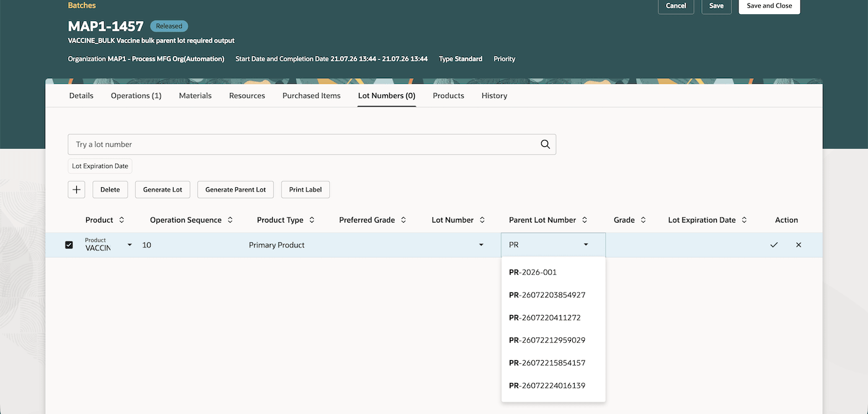Viewport: 868px width, 414px height.
Task: Go to the Batches breadcrumb link
Action: (x=82, y=5)
